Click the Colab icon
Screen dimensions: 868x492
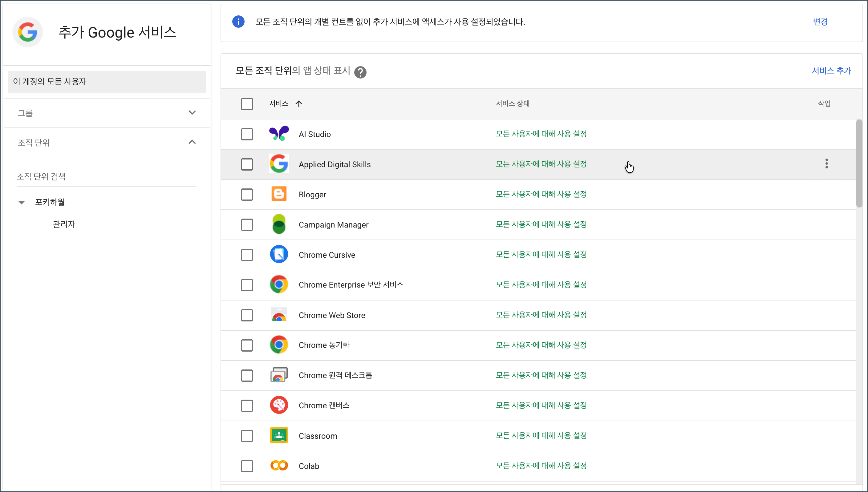pyautogui.click(x=279, y=466)
